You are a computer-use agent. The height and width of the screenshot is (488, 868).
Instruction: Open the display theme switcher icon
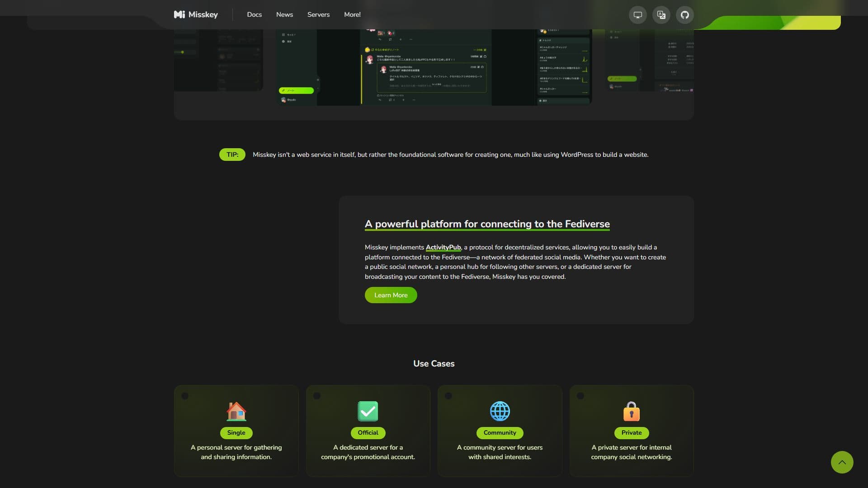(x=637, y=15)
